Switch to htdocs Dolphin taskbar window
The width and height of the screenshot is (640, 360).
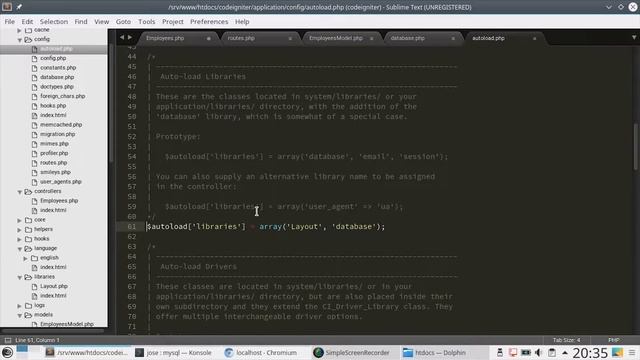[434, 352]
